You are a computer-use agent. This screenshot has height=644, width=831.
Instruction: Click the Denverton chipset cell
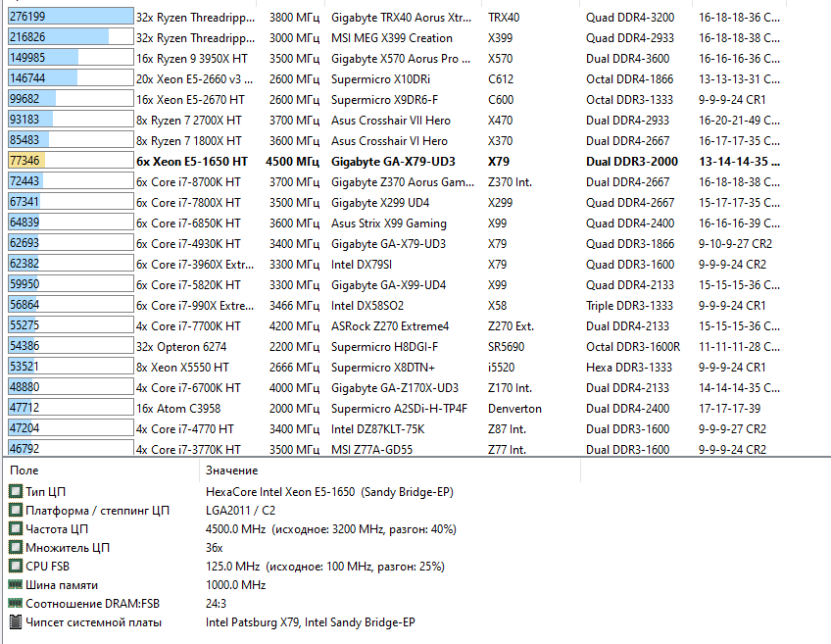(x=514, y=409)
